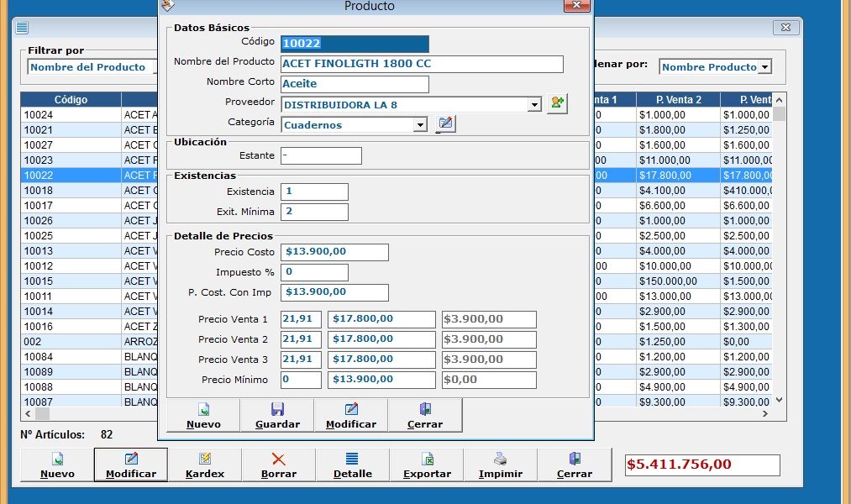Open the Categoría dropdown

click(420, 125)
